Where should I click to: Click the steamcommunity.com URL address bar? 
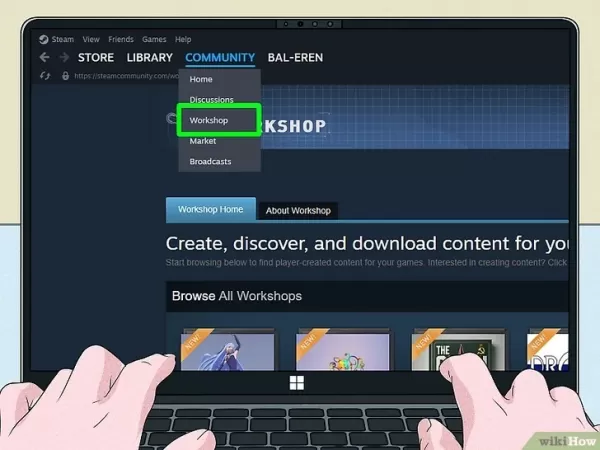click(126, 76)
